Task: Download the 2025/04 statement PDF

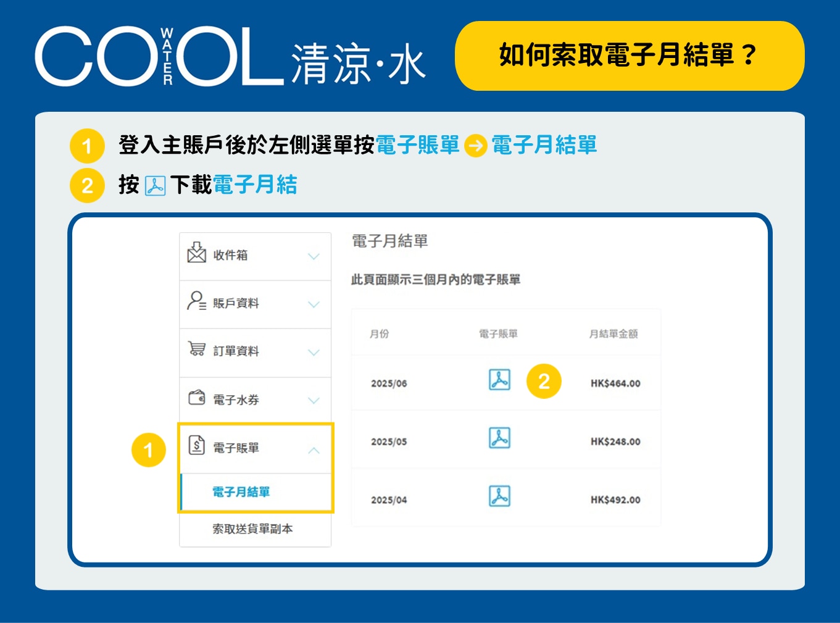Action: pyautogui.click(x=499, y=496)
